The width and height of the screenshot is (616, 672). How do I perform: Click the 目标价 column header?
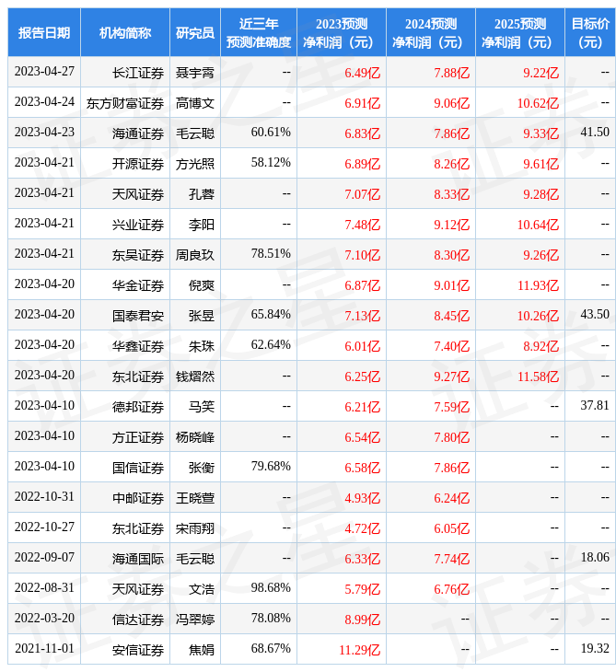[590, 32]
